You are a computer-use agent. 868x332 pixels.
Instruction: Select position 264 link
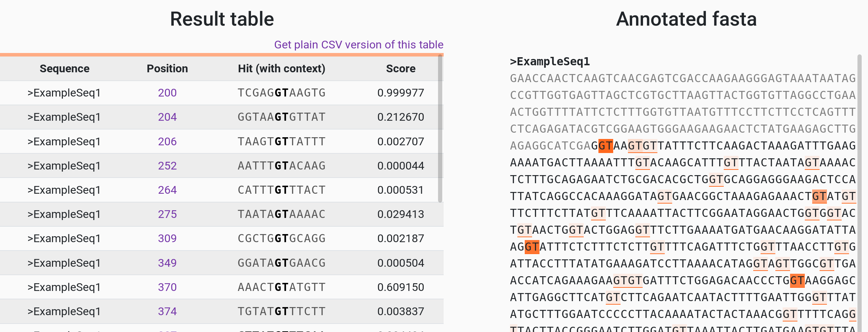tap(167, 190)
